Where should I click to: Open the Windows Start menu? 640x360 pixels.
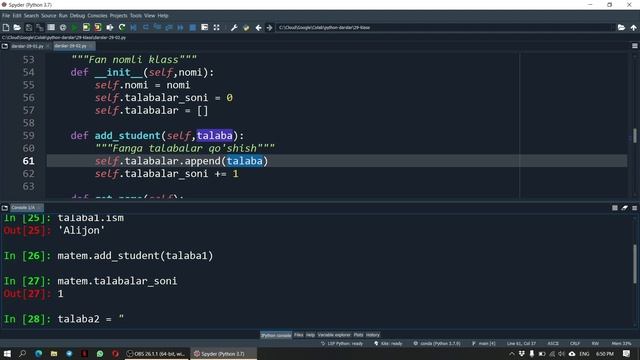7,353
